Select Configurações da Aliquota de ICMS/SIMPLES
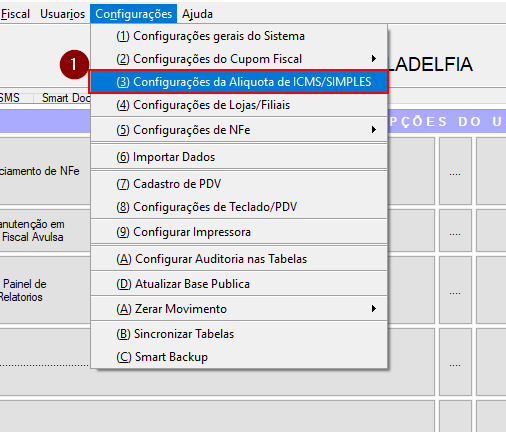506x432 pixels. 239,82
